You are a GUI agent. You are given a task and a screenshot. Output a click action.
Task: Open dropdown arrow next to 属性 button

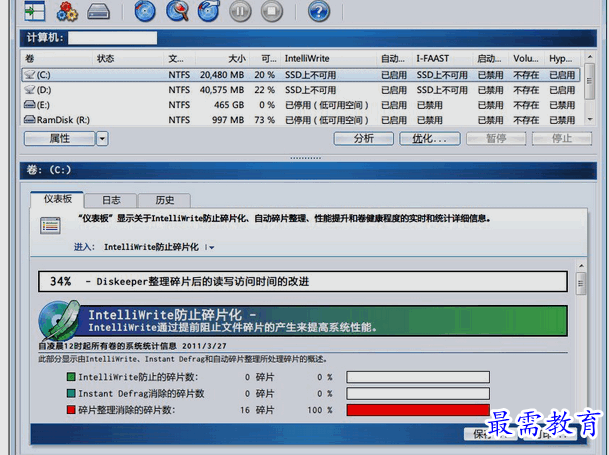point(102,138)
